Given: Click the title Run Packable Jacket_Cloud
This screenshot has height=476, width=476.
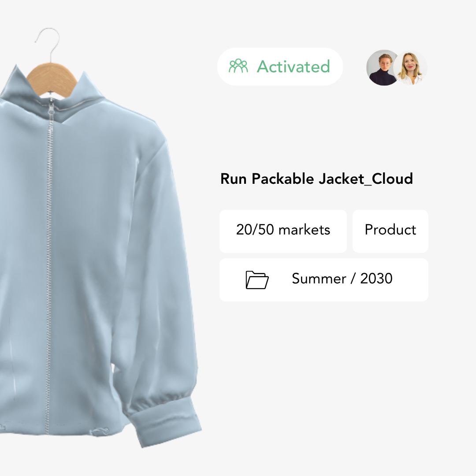Looking at the screenshot, I should click(316, 179).
